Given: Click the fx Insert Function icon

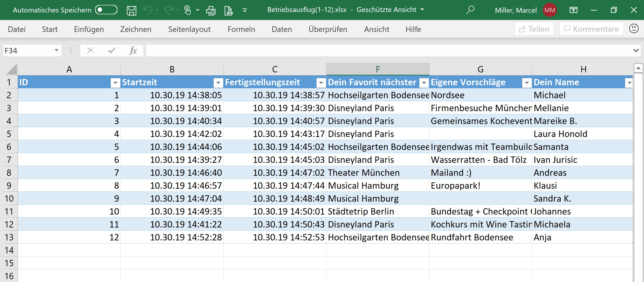Looking at the screenshot, I should (133, 51).
